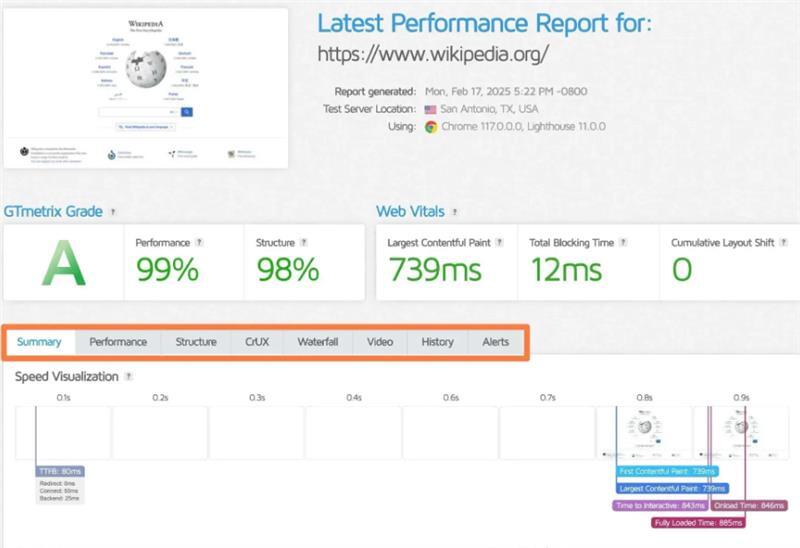
Task: Click the 12ms blocking time value
Action: pyautogui.click(x=566, y=269)
